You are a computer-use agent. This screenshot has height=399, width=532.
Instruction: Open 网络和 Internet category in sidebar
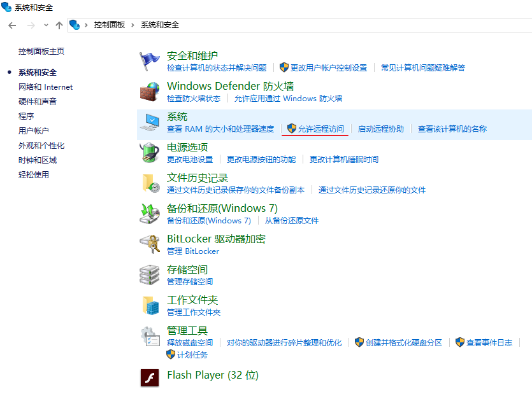(x=45, y=87)
